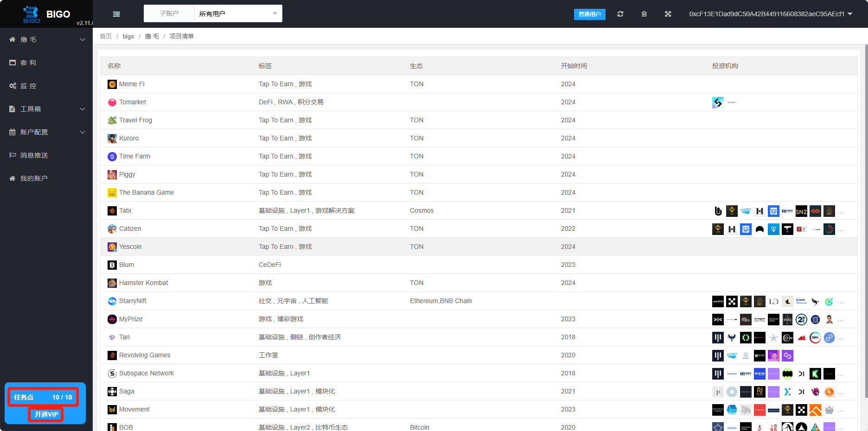
Task: Click the page vertical scrollbar
Action: click(x=866, y=221)
